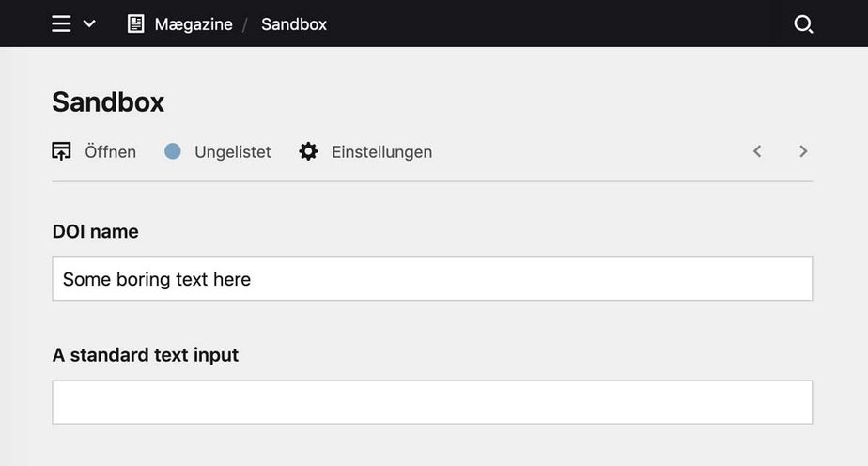This screenshot has height=466, width=868.
Task: Change page status via Ungelistet label
Action: click(x=232, y=152)
